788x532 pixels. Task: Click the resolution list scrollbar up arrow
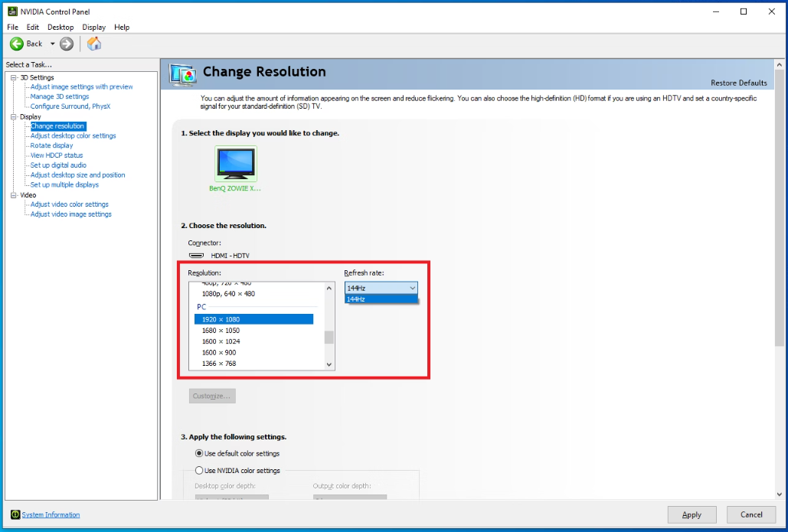(329, 288)
